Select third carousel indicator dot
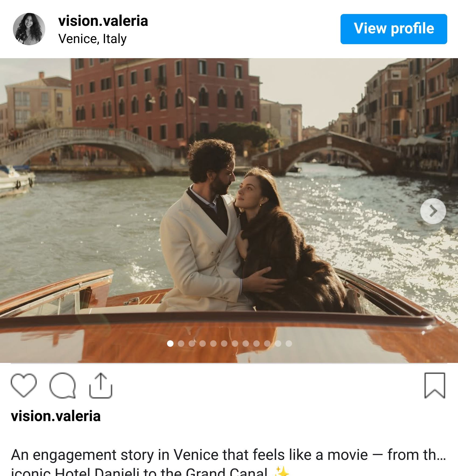 [x=192, y=344]
